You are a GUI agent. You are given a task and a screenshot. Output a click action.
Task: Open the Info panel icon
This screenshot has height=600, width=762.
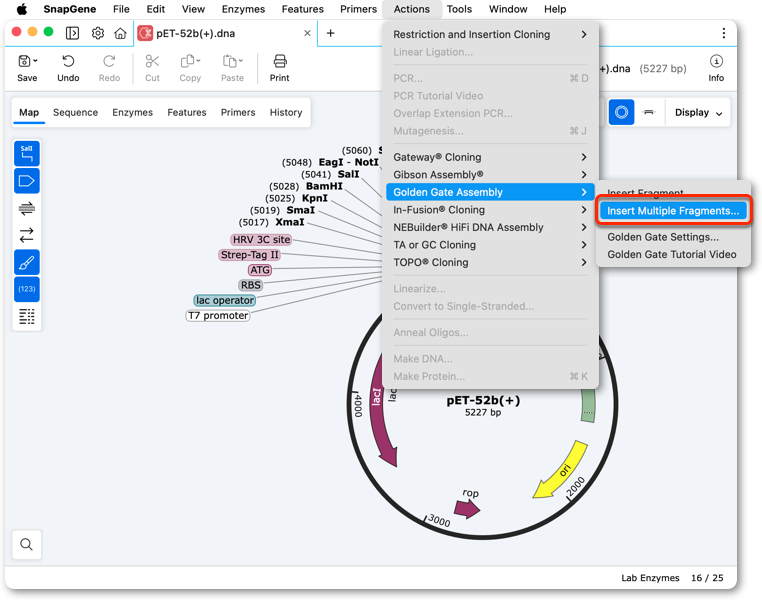click(x=716, y=61)
